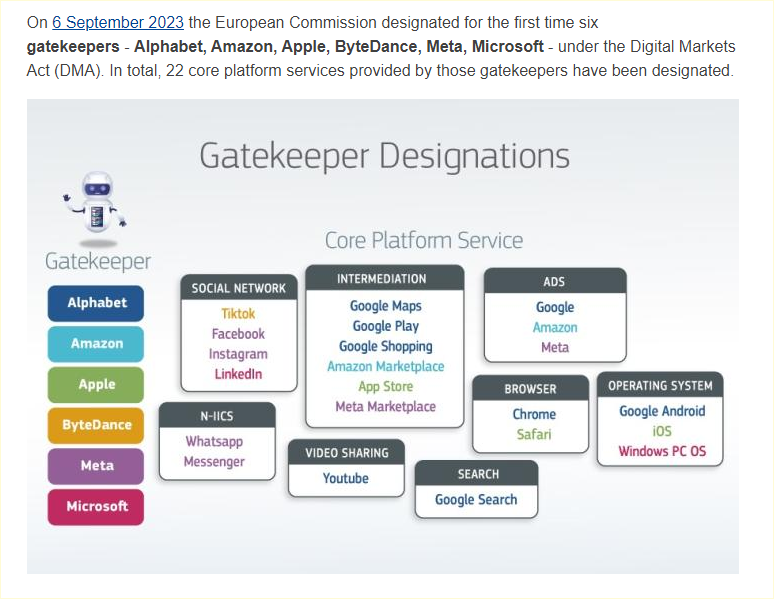Click Instagram in the Social Network card

pos(238,354)
